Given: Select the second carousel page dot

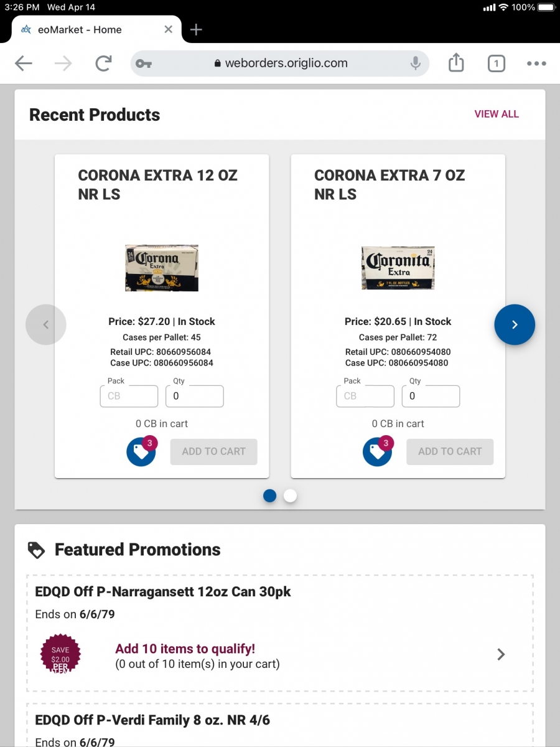Looking at the screenshot, I should coord(290,496).
